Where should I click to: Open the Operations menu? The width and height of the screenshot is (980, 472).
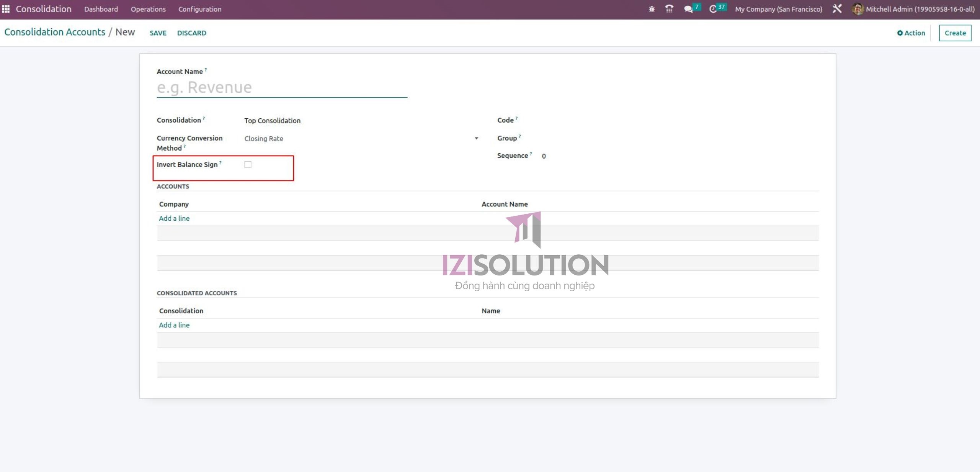[x=148, y=9]
